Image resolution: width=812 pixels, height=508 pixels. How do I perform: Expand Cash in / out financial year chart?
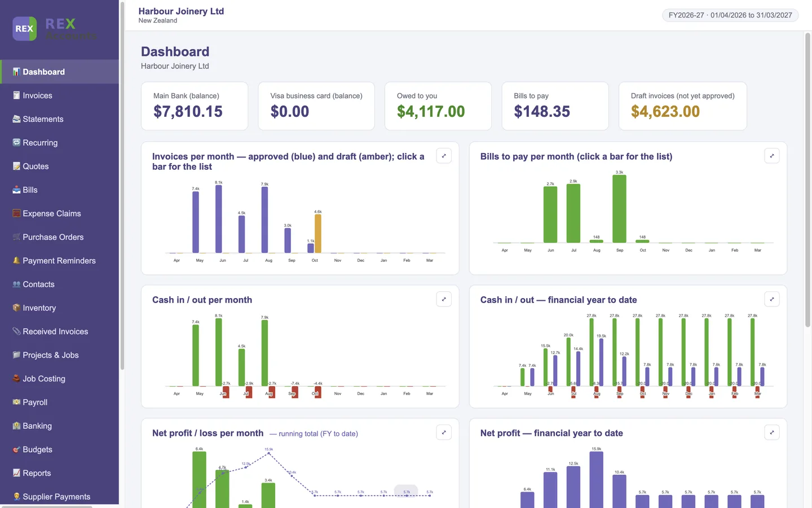(x=772, y=299)
